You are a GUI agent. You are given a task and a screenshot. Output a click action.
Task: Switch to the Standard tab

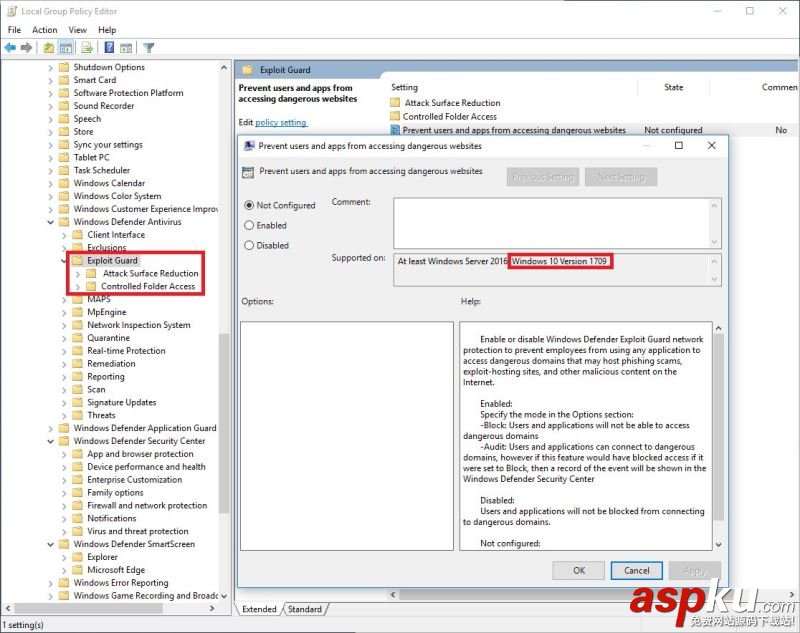tap(305, 609)
